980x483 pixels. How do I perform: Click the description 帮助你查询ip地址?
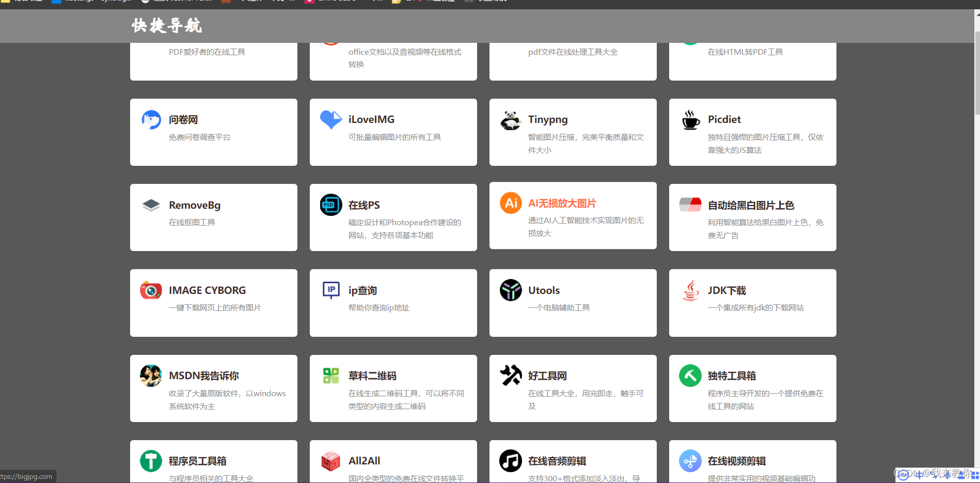coord(379,307)
